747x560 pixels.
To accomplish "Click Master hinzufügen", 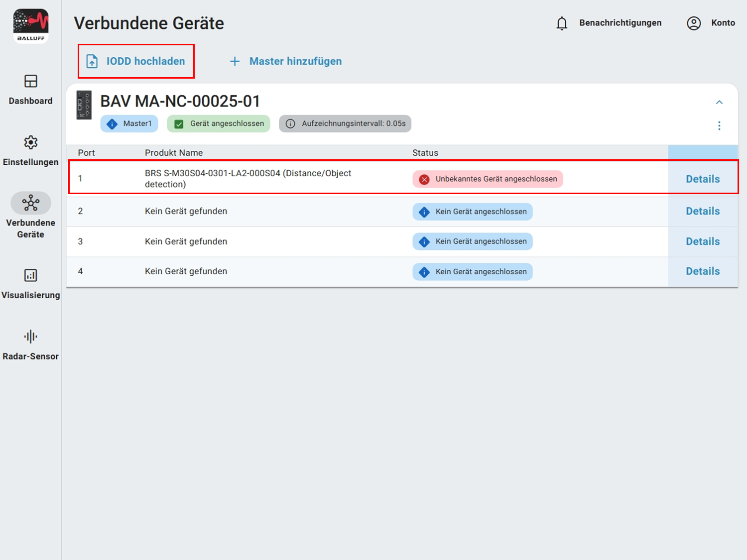I will click(x=285, y=61).
